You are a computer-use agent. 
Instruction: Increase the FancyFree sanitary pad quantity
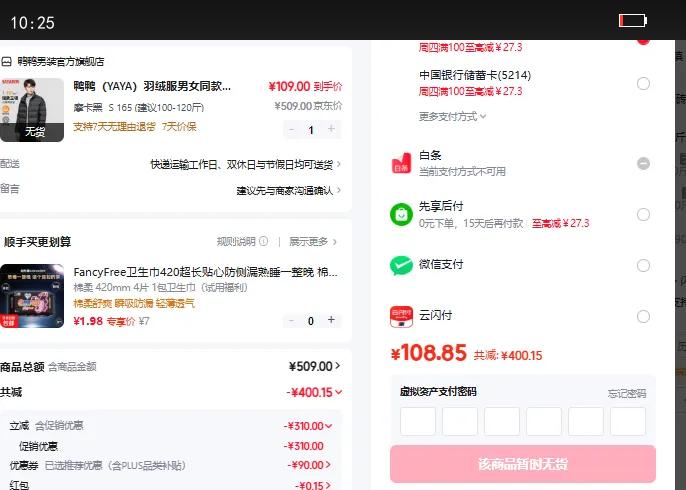pos(332,321)
